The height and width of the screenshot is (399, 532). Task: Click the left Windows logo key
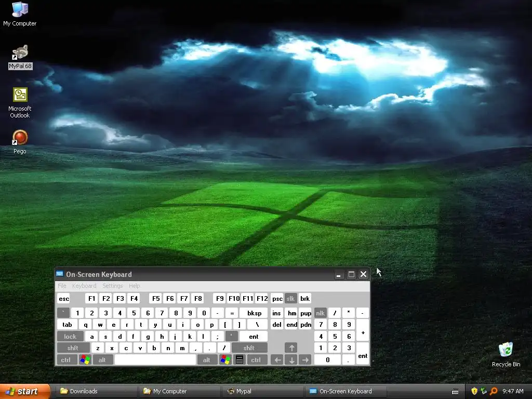point(85,360)
